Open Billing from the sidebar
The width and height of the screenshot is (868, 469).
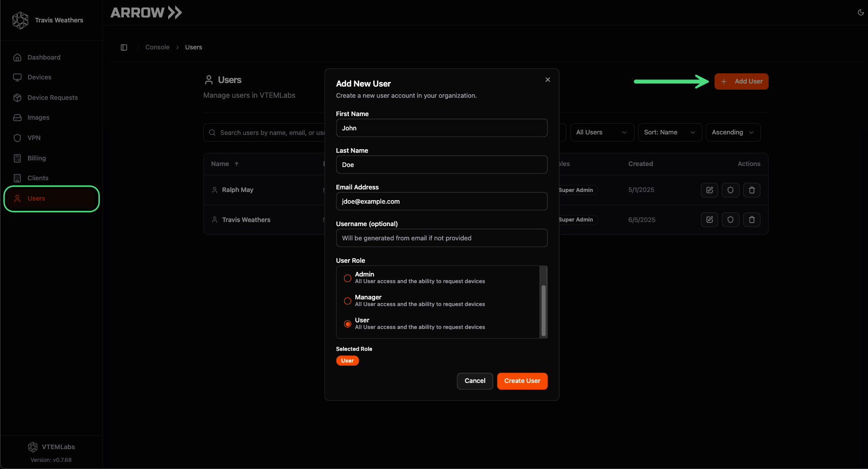point(36,158)
